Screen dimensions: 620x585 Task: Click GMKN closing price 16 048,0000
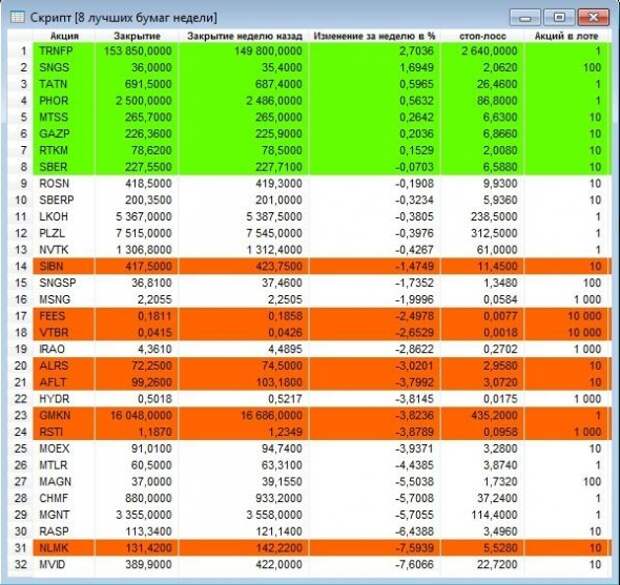tap(141, 416)
